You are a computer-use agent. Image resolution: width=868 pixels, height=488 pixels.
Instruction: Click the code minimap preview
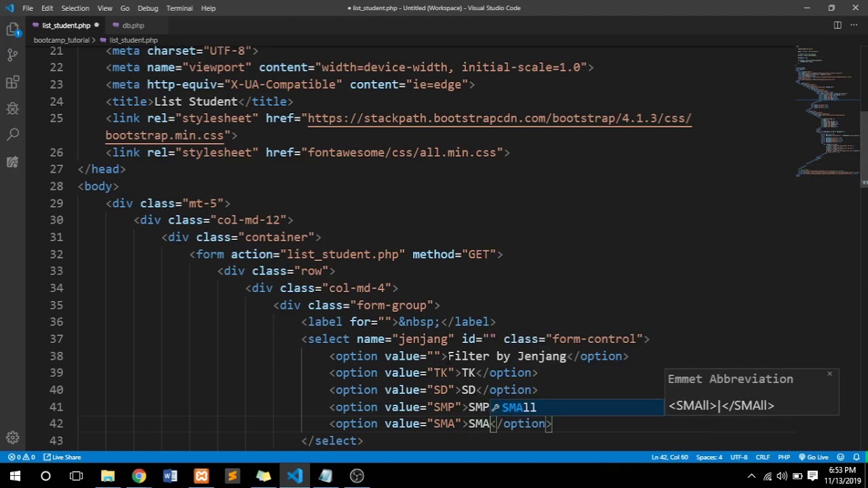point(827,112)
